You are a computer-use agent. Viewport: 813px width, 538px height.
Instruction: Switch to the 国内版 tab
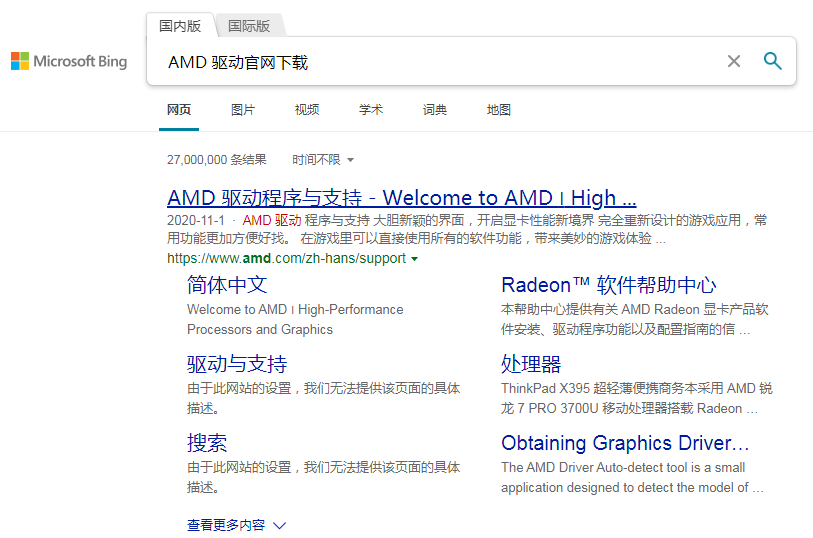click(180, 26)
